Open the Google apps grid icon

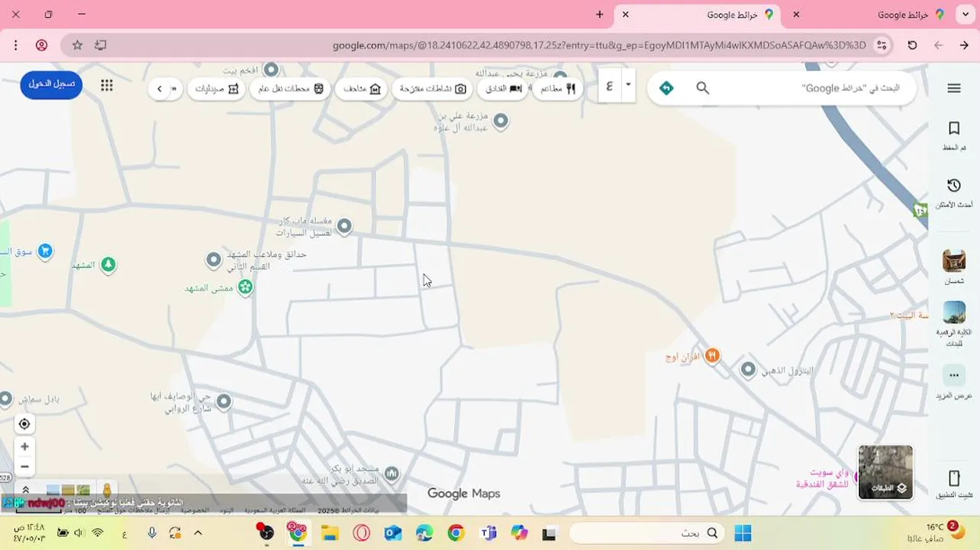pos(107,86)
